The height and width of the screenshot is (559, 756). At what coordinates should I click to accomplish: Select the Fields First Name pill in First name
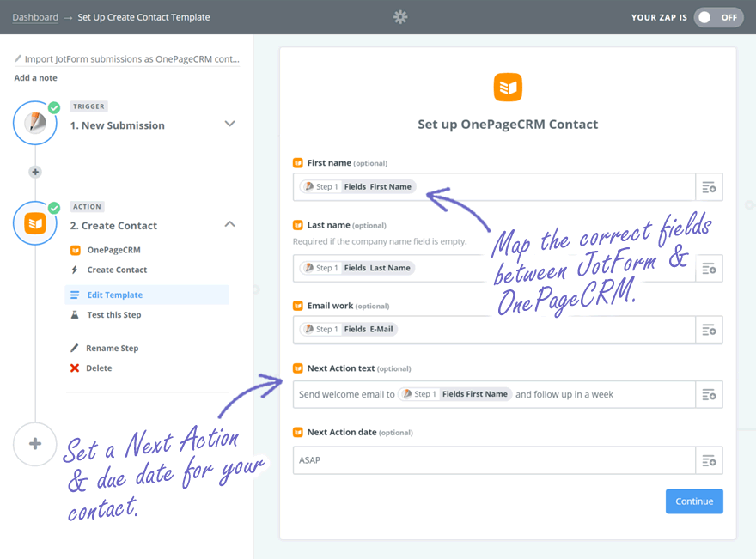357,187
